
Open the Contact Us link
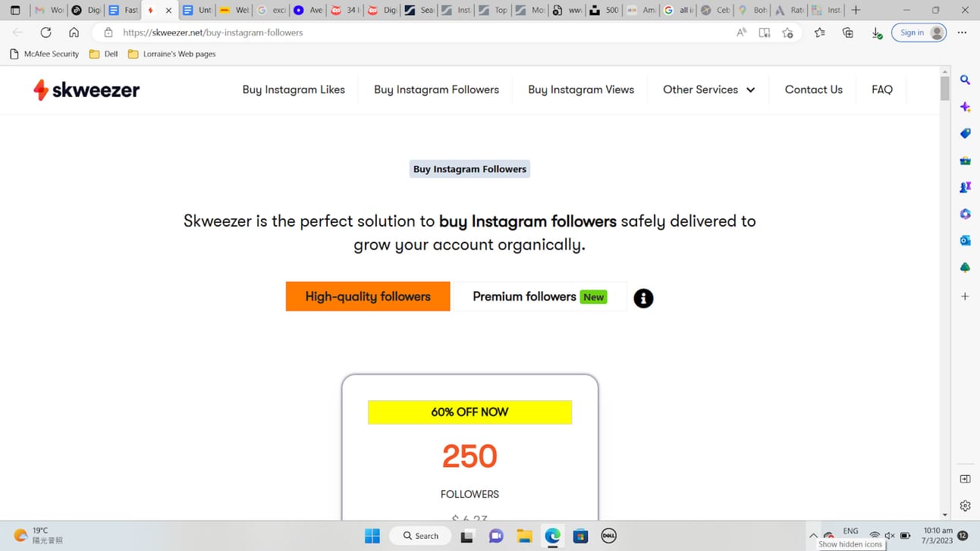click(813, 89)
